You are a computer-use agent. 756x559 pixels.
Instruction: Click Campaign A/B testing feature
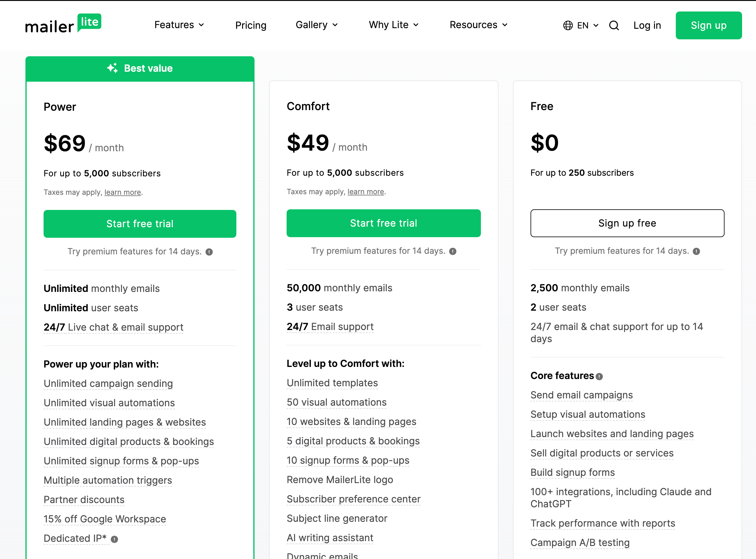click(580, 542)
